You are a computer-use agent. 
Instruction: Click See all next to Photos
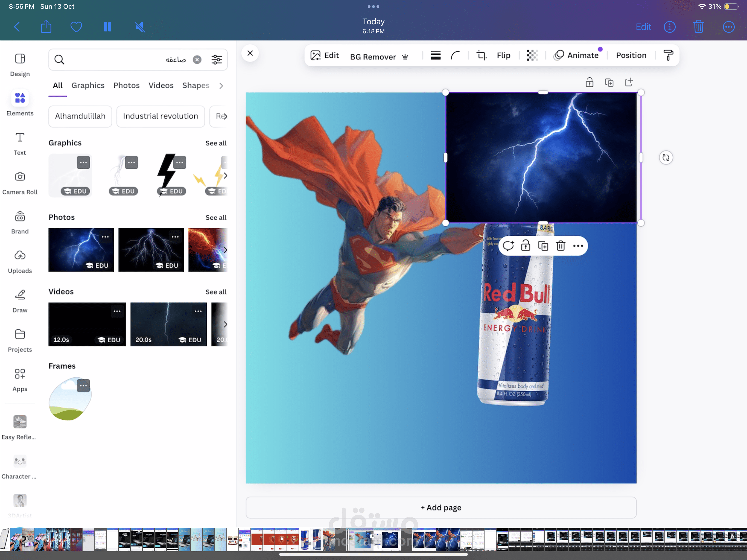(x=216, y=217)
